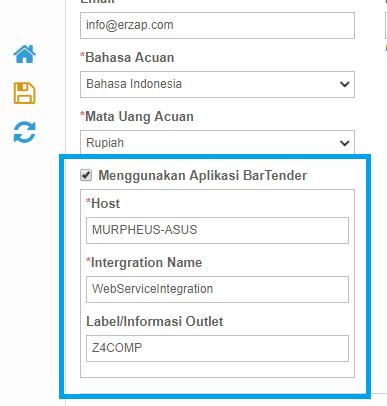387x406 pixels.
Task: Open the Bahasa Acuan dropdown
Action: [x=217, y=84]
